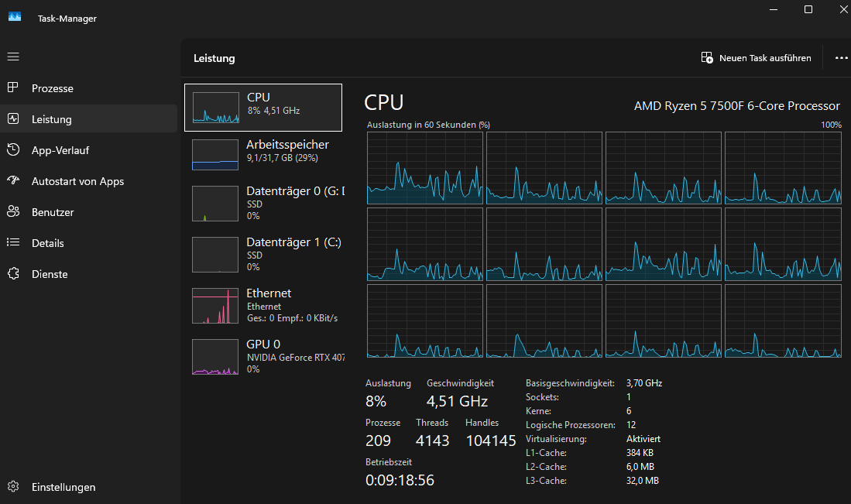Image resolution: width=851 pixels, height=504 pixels.
Task: Open the Benutzer page
Action: click(x=88, y=211)
